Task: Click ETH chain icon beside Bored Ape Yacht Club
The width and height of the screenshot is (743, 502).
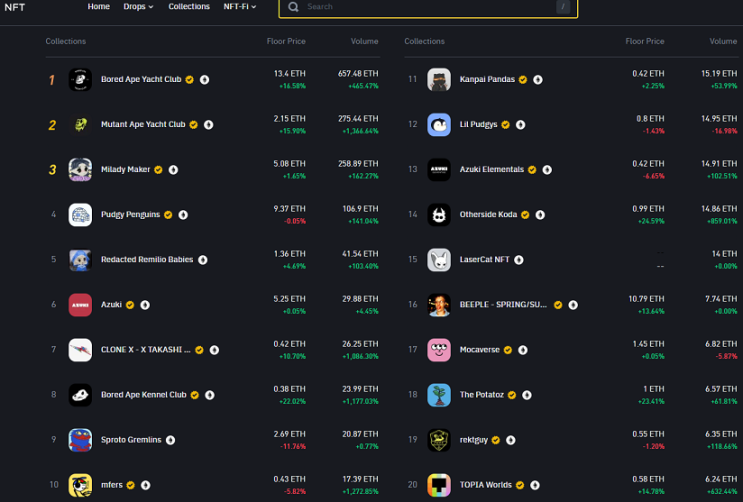Action: click(204, 80)
